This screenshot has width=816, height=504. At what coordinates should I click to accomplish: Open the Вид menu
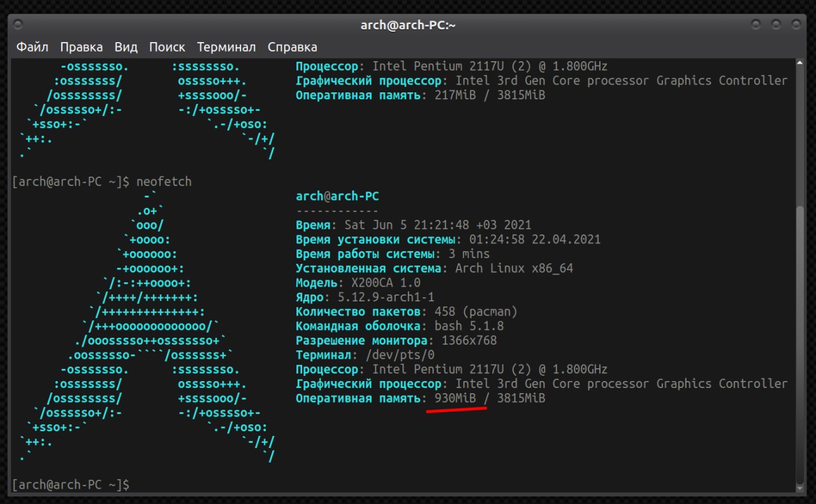click(126, 47)
